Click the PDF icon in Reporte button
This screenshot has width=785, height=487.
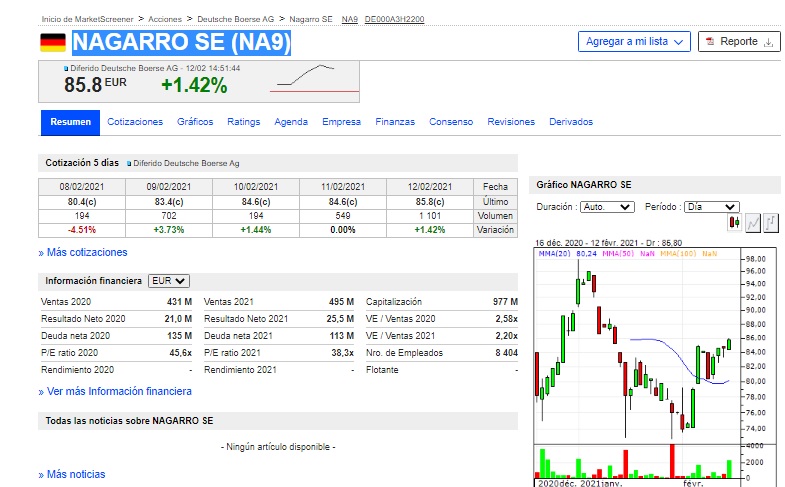coord(709,42)
